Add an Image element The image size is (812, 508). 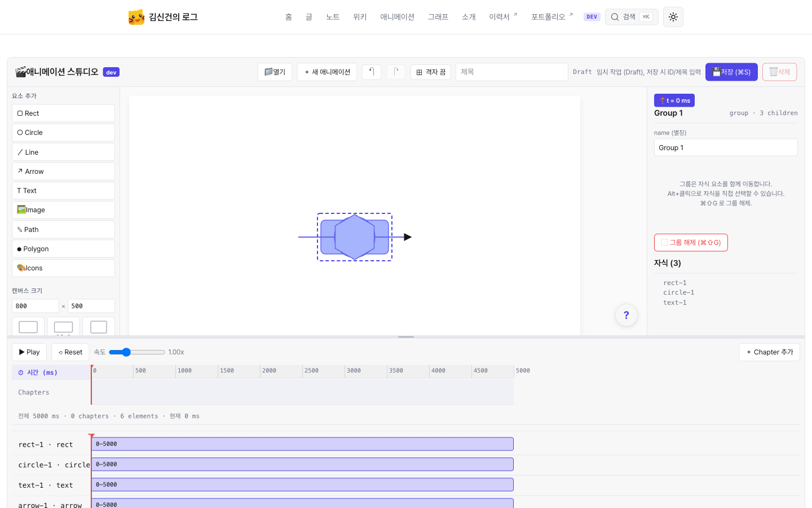tap(63, 210)
